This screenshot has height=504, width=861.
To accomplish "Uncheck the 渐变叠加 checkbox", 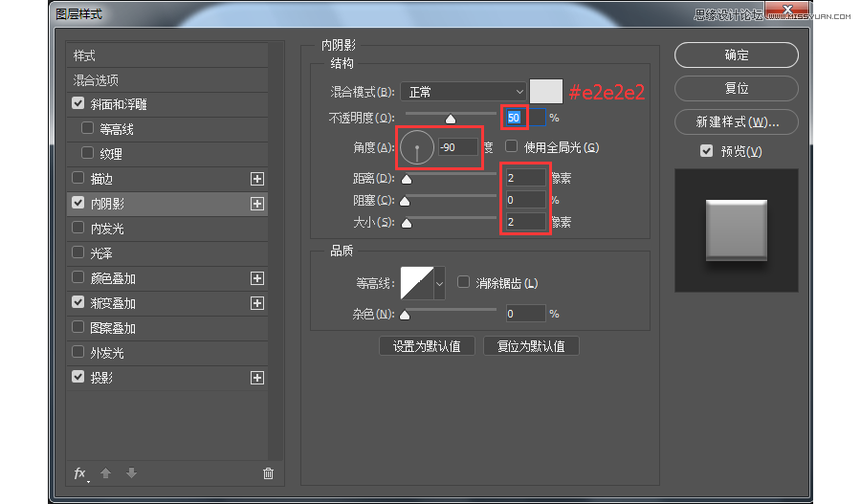I will [x=78, y=302].
